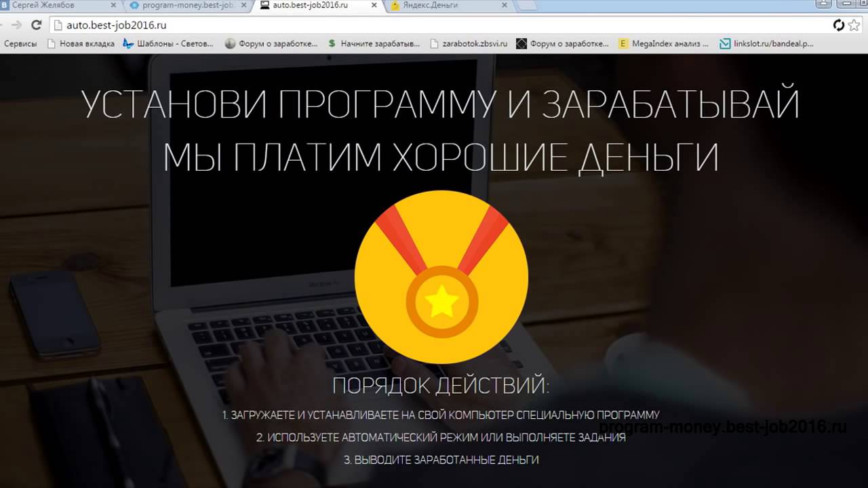The image size is (868, 488).
Task: Click the forward navigation arrow
Action: [x=16, y=25]
